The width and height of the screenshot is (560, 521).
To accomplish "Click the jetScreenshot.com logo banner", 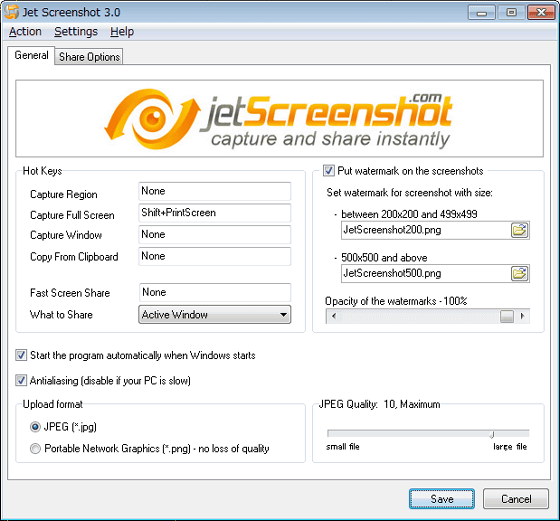I will [x=279, y=119].
